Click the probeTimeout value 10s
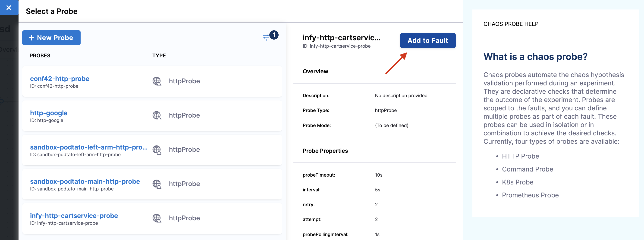The image size is (644, 240). coord(378,175)
